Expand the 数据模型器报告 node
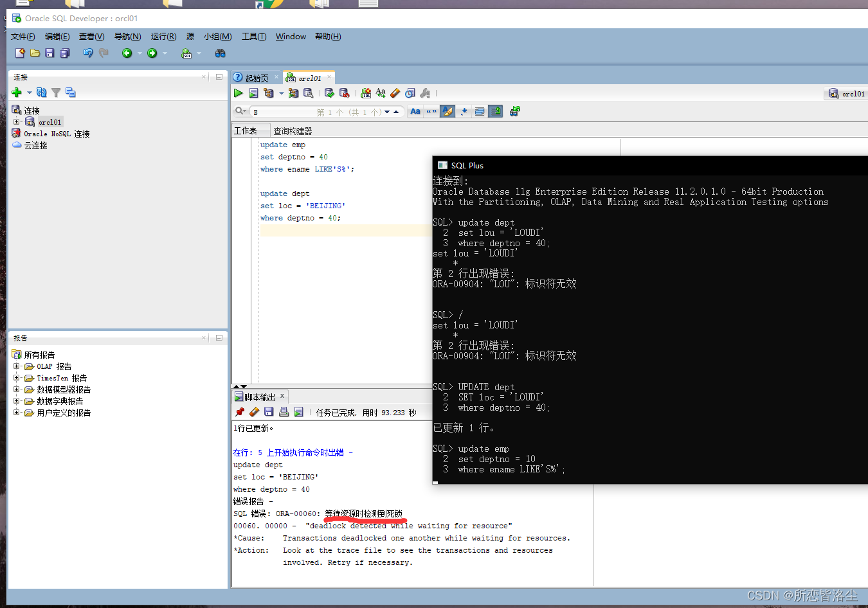868x608 pixels. (x=17, y=389)
